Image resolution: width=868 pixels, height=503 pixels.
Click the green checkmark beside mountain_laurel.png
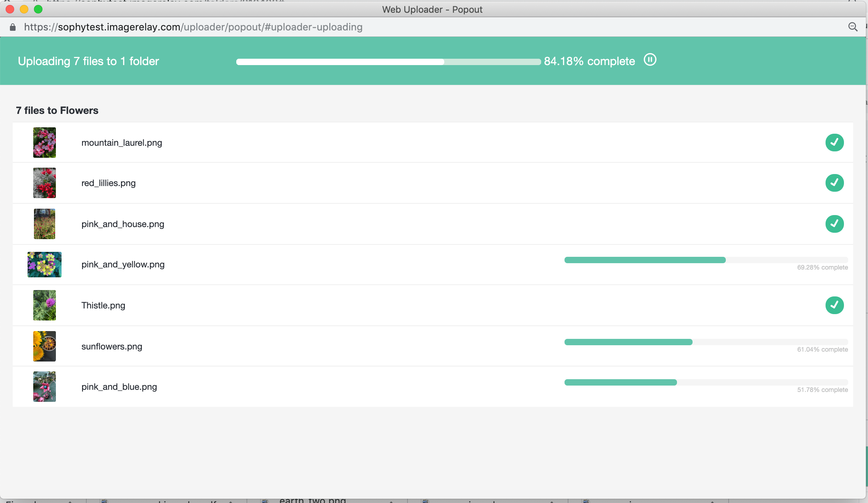click(834, 143)
